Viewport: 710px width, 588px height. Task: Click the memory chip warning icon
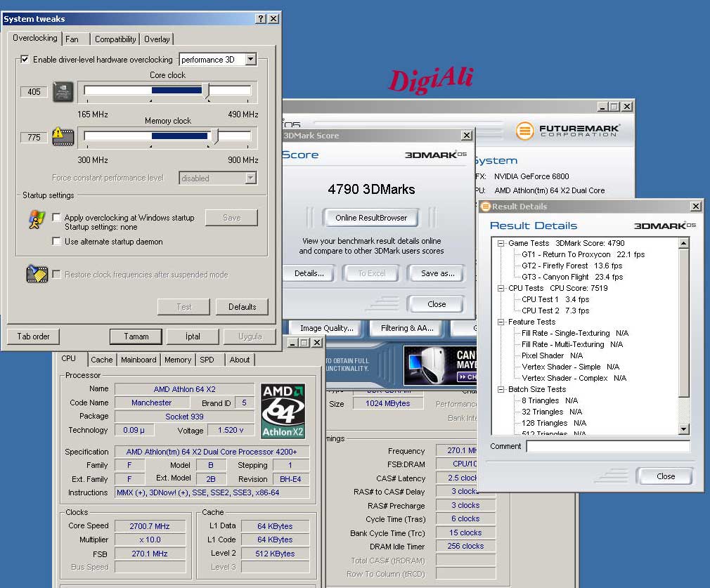[x=63, y=137]
